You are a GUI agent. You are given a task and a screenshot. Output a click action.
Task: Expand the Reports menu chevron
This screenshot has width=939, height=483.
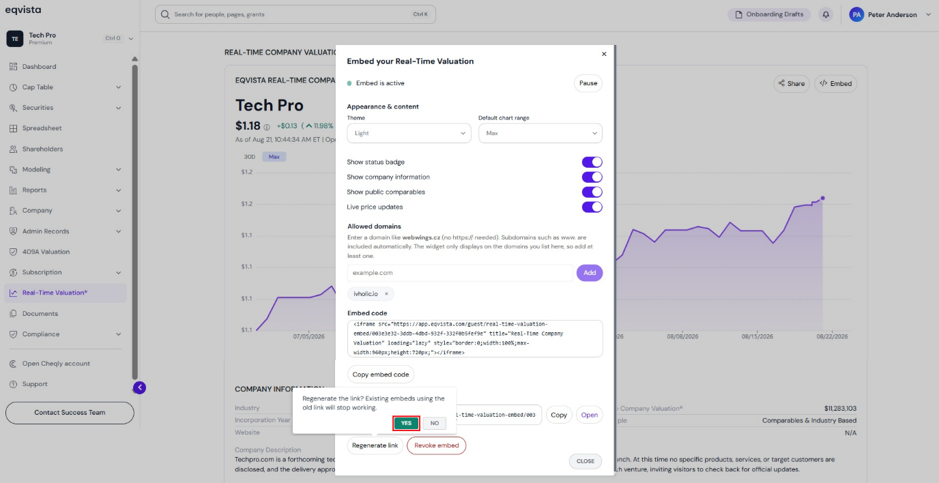point(119,190)
